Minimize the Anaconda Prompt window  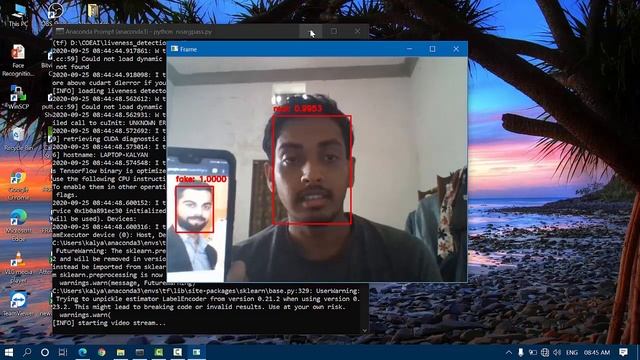[x=311, y=31]
